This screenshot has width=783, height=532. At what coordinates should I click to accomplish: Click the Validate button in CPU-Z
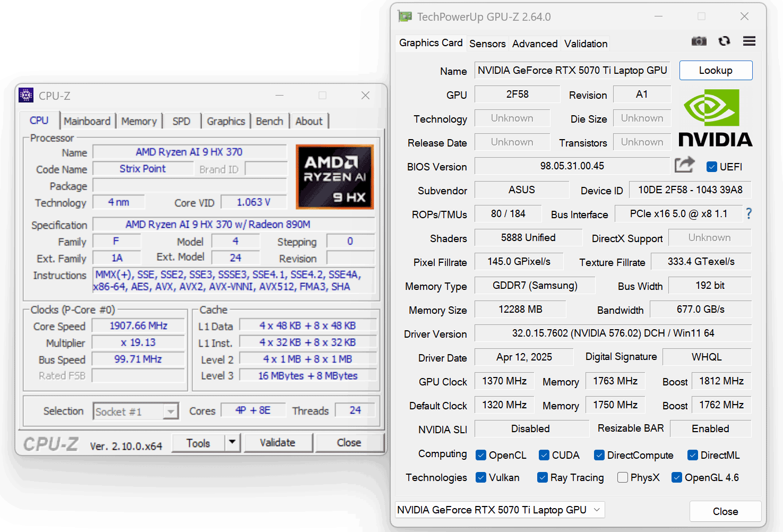coord(278,442)
